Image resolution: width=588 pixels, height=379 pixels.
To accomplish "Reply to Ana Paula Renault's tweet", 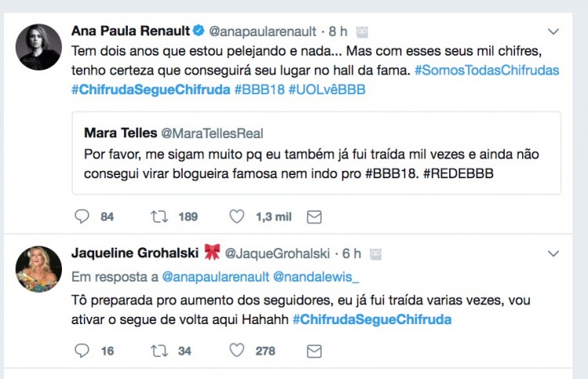I will (x=82, y=216).
